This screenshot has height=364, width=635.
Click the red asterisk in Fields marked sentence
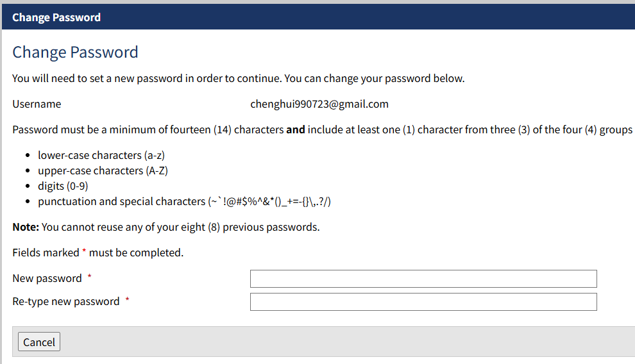84,251
